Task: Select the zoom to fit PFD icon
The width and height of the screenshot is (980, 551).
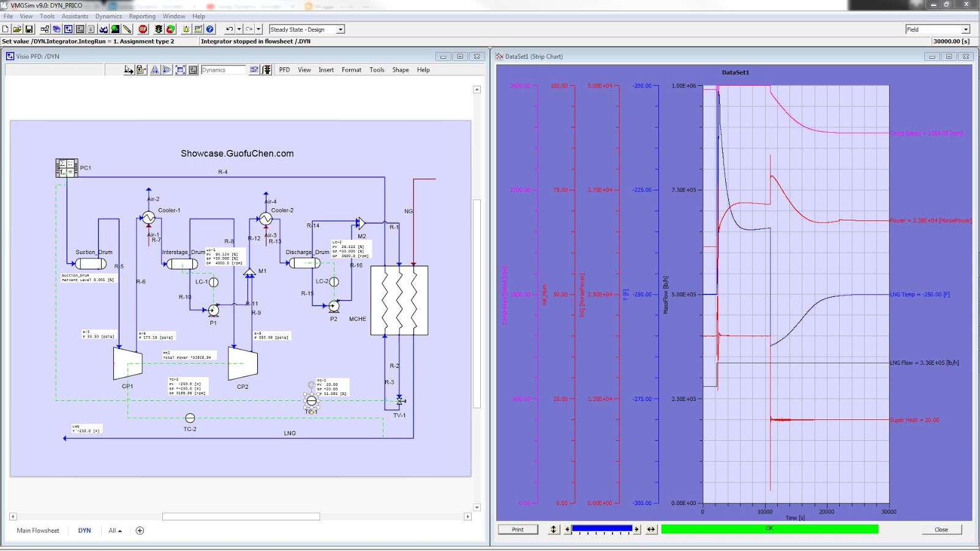Action: (x=179, y=69)
